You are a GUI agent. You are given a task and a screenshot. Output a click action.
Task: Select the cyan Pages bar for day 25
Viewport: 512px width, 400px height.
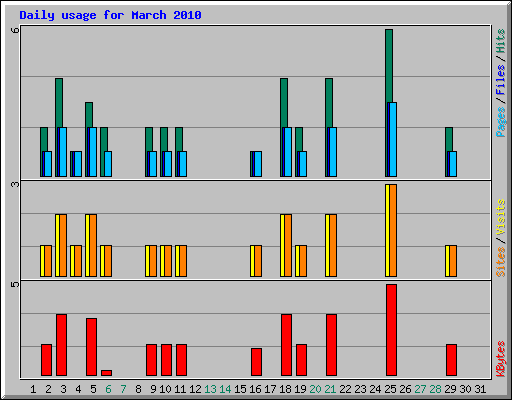(x=393, y=139)
